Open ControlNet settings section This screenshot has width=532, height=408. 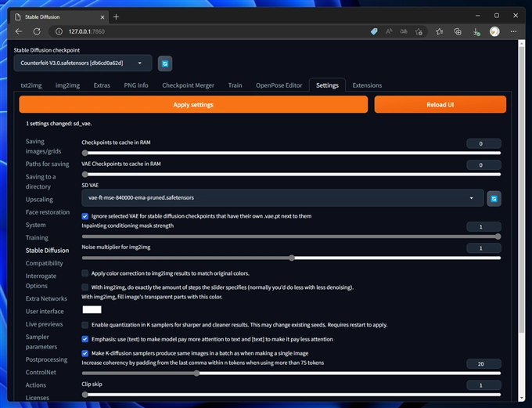pos(41,372)
